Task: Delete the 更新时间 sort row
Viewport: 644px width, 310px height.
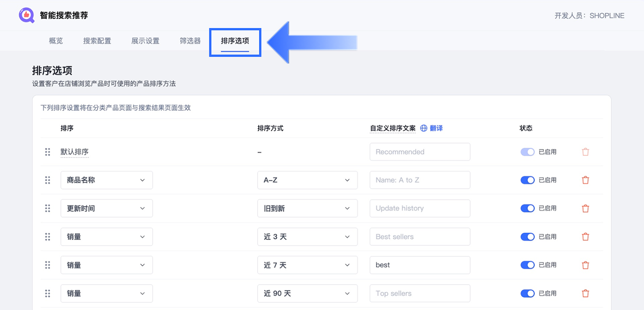Action: [585, 209]
